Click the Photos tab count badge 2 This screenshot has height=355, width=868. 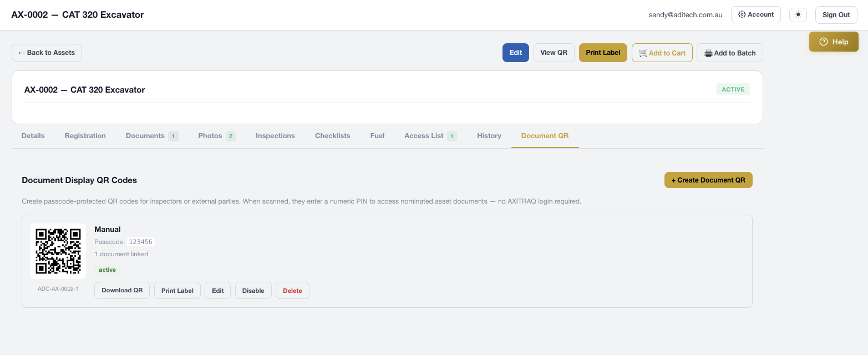(x=231, y=136)
